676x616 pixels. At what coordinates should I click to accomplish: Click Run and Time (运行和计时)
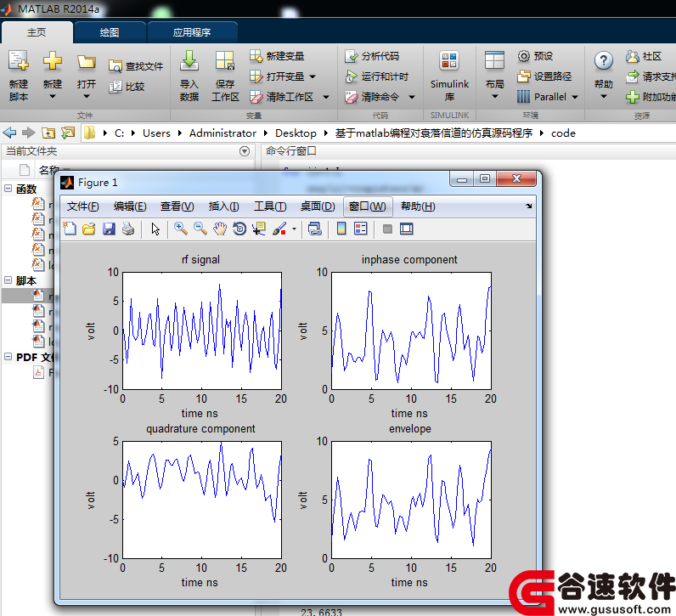pos(376,76)
